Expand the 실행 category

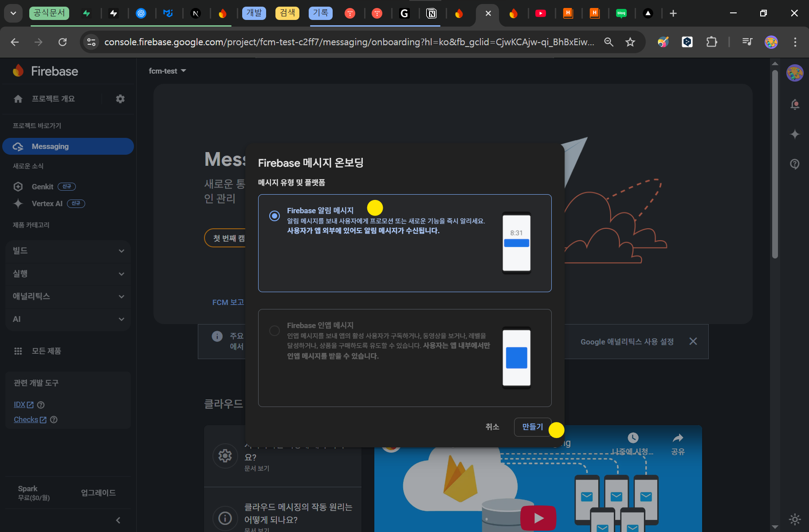[68, 274]
